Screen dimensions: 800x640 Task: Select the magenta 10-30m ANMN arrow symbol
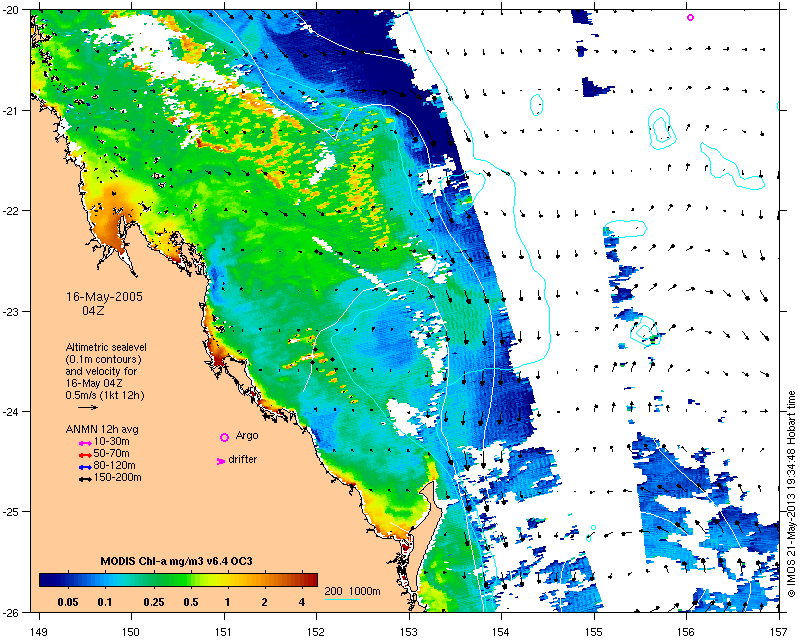click(85, 443)
